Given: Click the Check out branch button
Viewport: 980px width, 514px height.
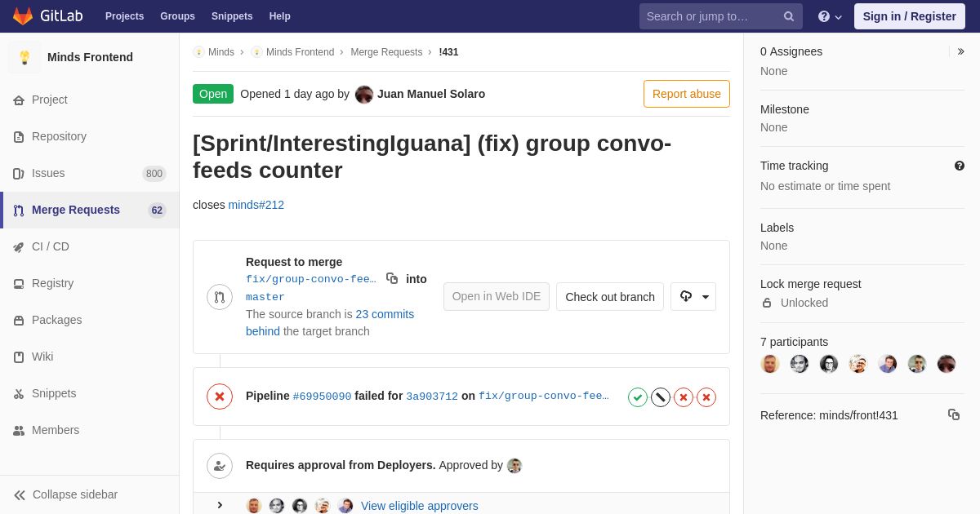Looking at the screenshot, I should [x=610, y=296].
